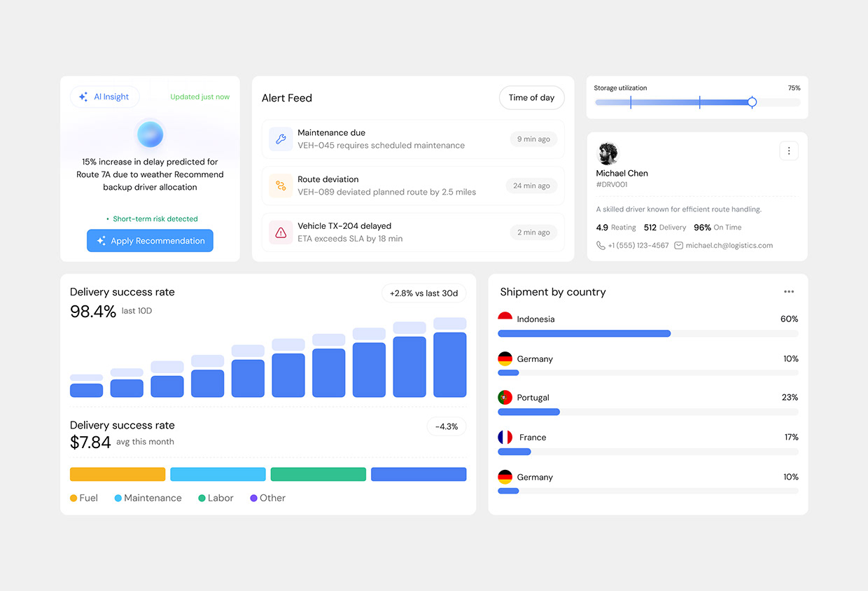Open the three-dot menu on Michael Chen's card
The height and width of the screenshot is (591, 868).
point(789,151)
